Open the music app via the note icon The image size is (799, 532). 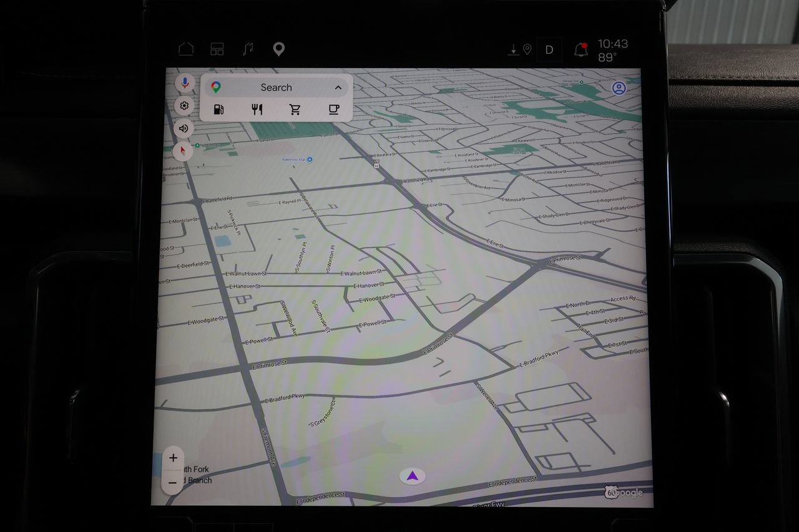(x=248, y=49)
